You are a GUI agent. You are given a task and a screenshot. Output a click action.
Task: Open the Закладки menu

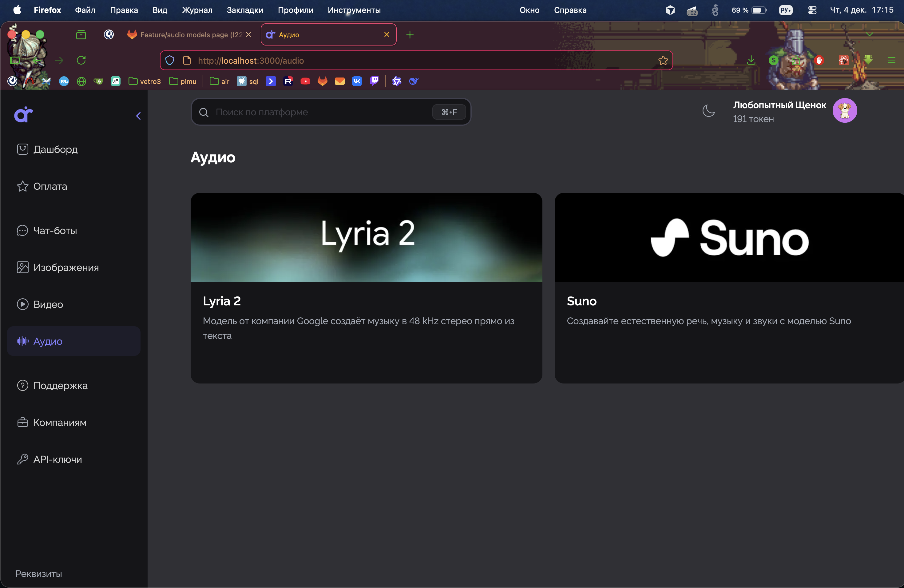[x=245, y=10]
